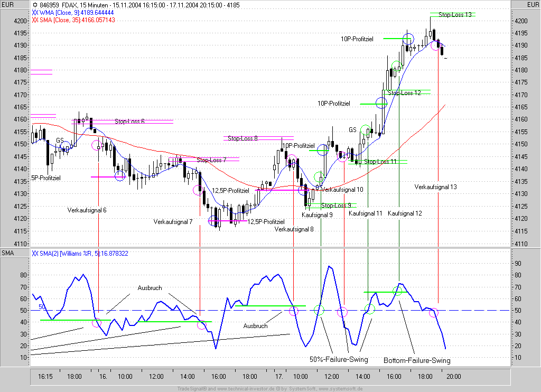Select the Stop-Loss 7 label
The image size is (541, 392).
[x=211, y=160]
